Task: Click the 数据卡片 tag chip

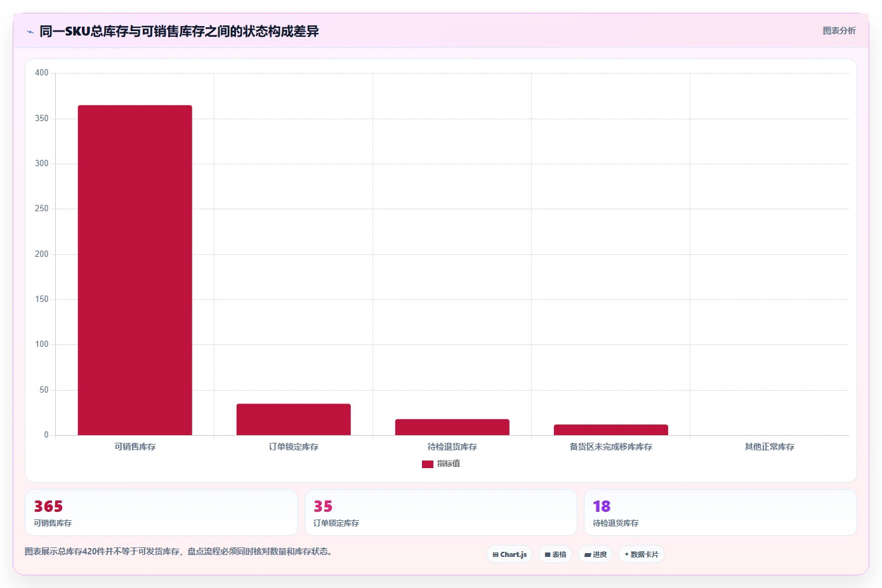Action: [642, 554]
